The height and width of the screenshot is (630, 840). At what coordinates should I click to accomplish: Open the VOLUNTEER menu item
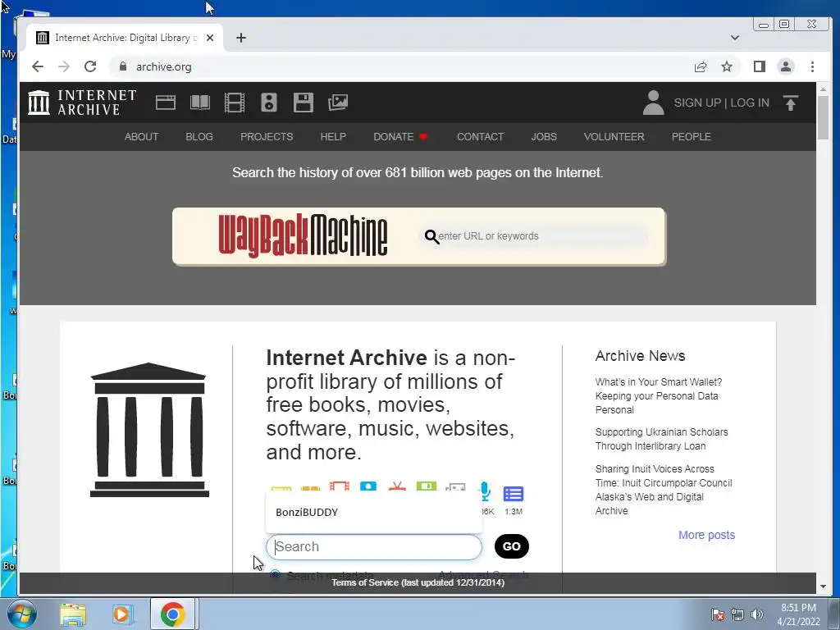tap(614, 137)
